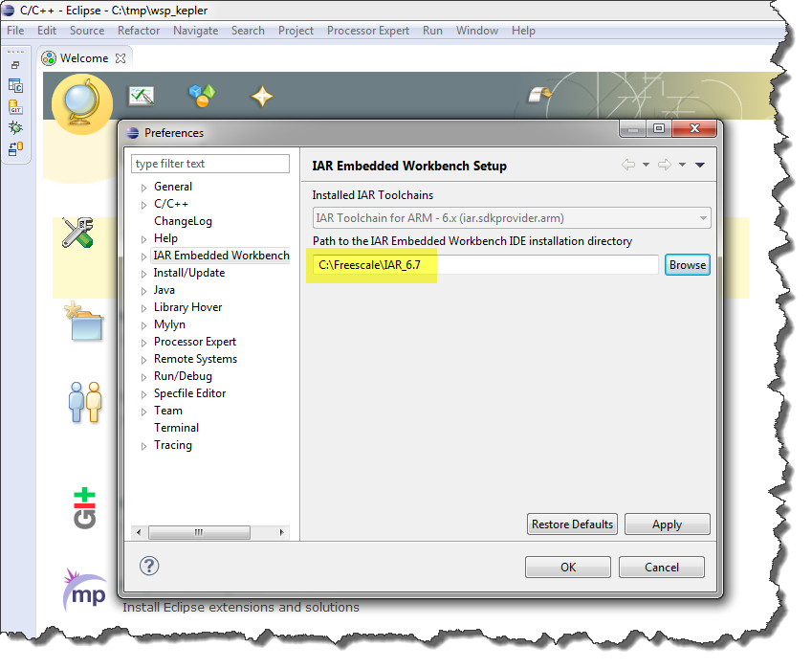Click the Eclipse Marketplace mp icon
Image resolution: width=812 pixels, height=669 pixels.
(x=84, y=591)
